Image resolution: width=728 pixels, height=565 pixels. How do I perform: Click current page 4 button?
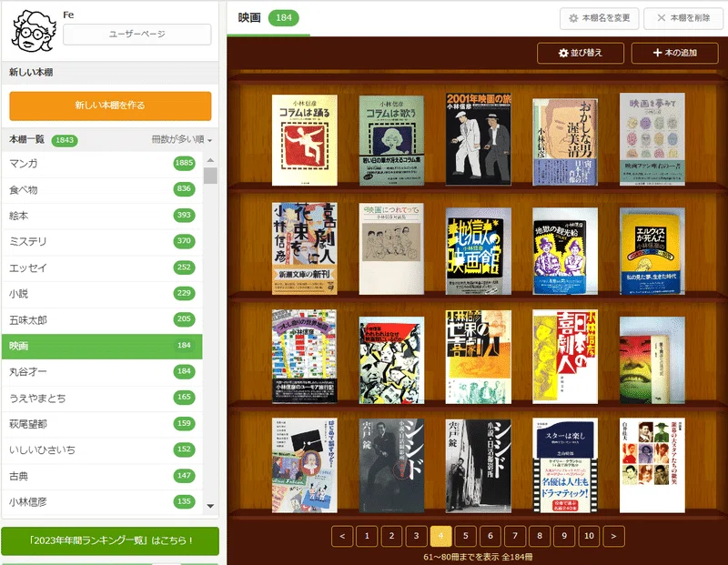point(440,536)
